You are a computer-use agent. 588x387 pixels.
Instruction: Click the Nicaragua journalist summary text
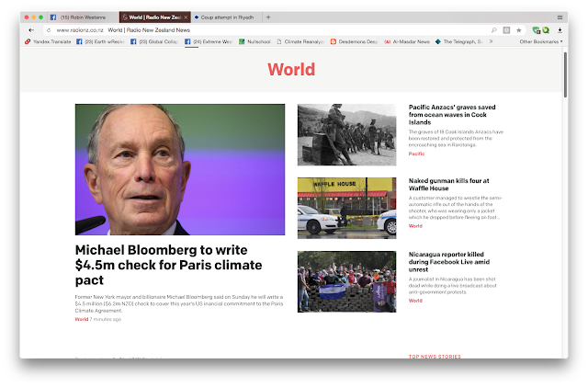click(x=452, y=285)
